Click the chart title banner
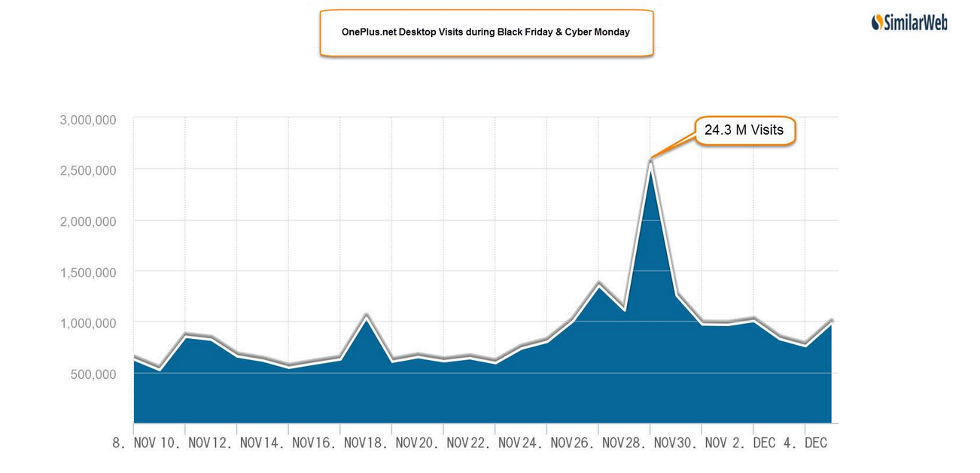This screenshot has height=473, width=980. coord(486,32)
